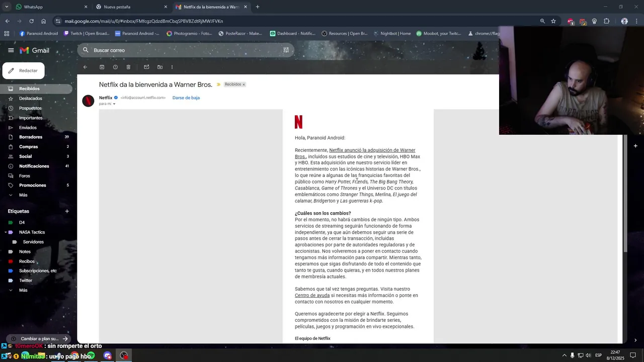Collapse the NASA Tactics label arrow
The height and width of the screenshot is (362, 644).
click(5, 232)
